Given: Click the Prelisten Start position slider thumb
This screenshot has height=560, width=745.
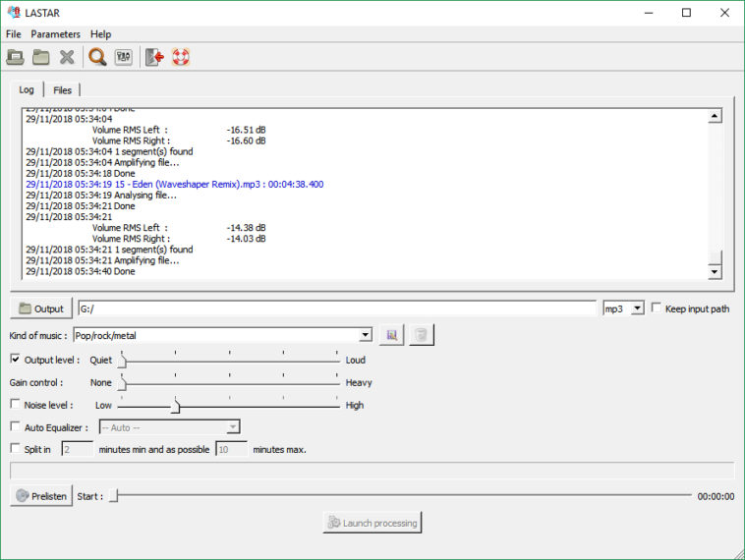Looking at the screenshot, I should [x=114, y=496].
